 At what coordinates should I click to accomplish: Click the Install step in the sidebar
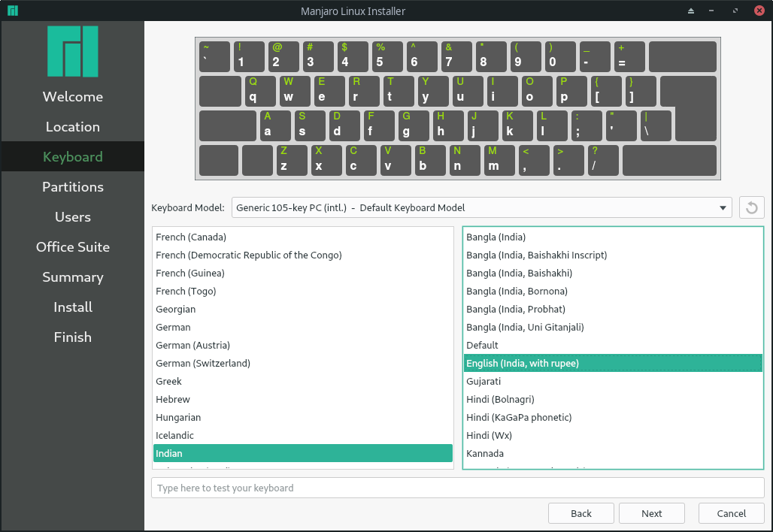coord(72,307)
